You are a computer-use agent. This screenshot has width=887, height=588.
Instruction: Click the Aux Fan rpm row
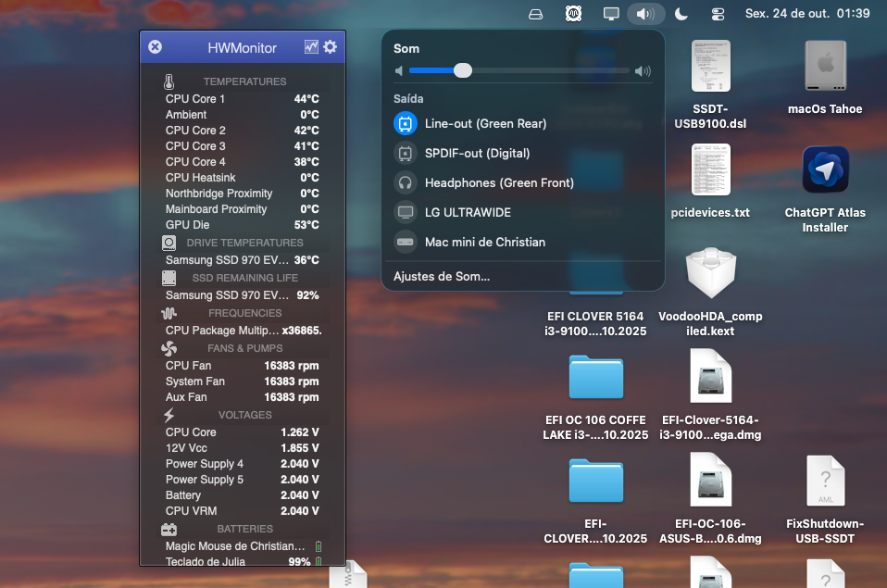(x=242, y=397)
